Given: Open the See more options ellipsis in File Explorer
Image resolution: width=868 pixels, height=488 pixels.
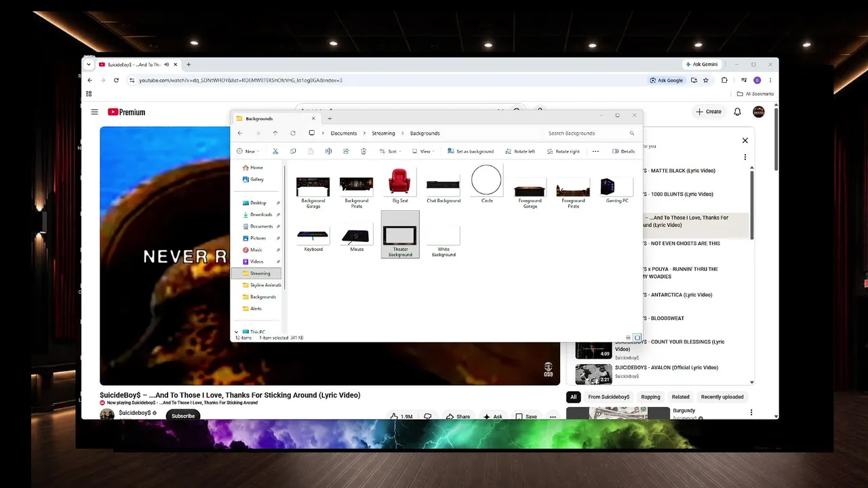Looking at the screenshot, I should click(595, 151).
